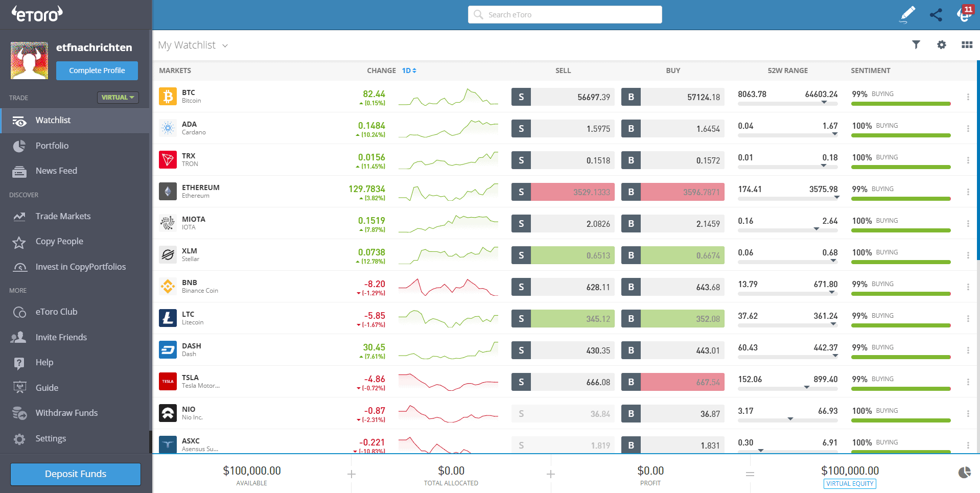Click the NIO 52W range bar
The width and height of the screenshot is (980, 493).
coord(788,420)
